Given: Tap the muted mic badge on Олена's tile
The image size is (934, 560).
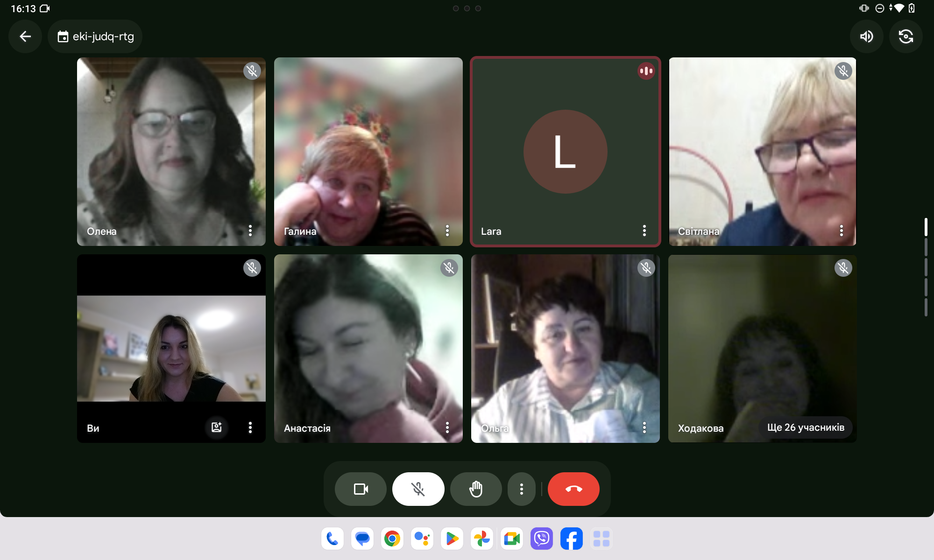Looking at the screenshot, I should 252,71.
